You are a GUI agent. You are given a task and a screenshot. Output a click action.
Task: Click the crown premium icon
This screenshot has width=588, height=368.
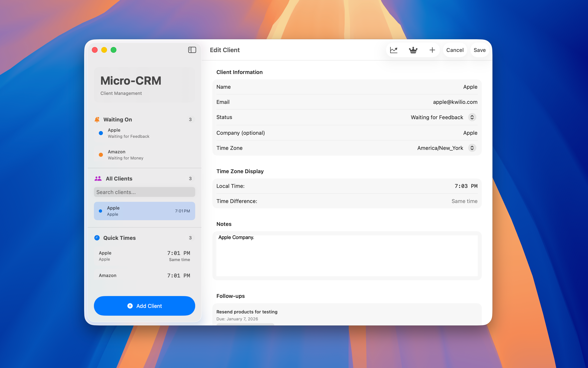(413, 50)
